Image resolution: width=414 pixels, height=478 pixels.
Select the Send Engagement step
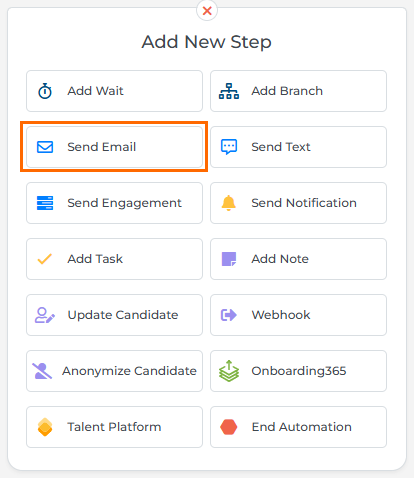click(114, 203)
